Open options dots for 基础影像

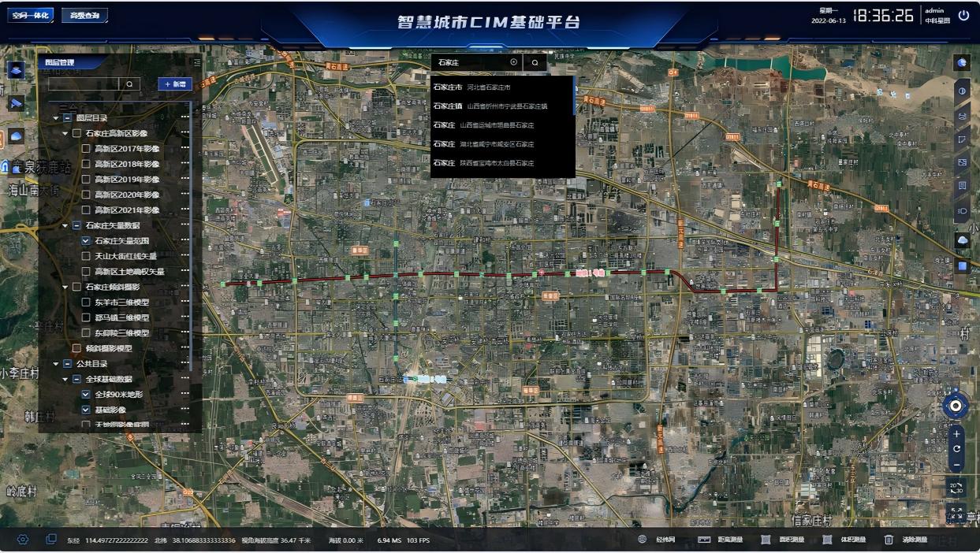click(184, 410)
